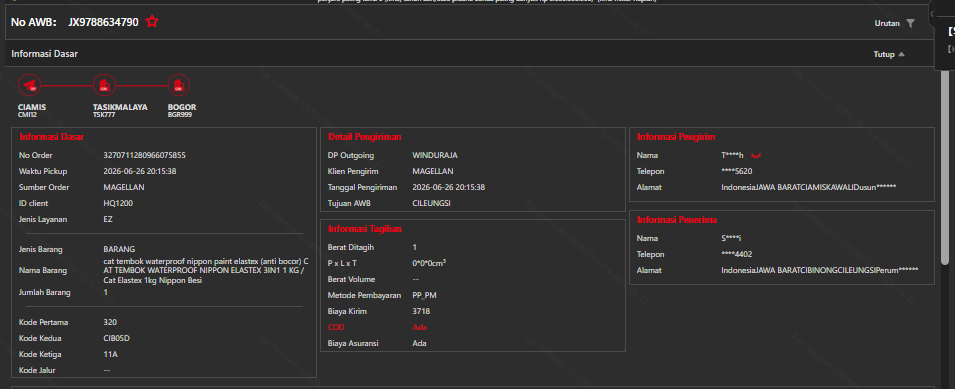Click the BOGOR gateway route icon
Screen dimensions: 955x389
(178, 85)
